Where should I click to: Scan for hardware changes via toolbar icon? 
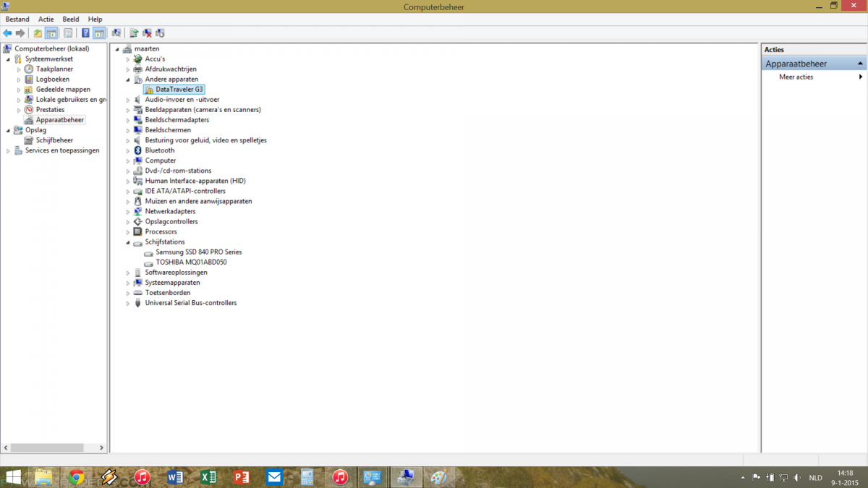(x=116, y=33)
